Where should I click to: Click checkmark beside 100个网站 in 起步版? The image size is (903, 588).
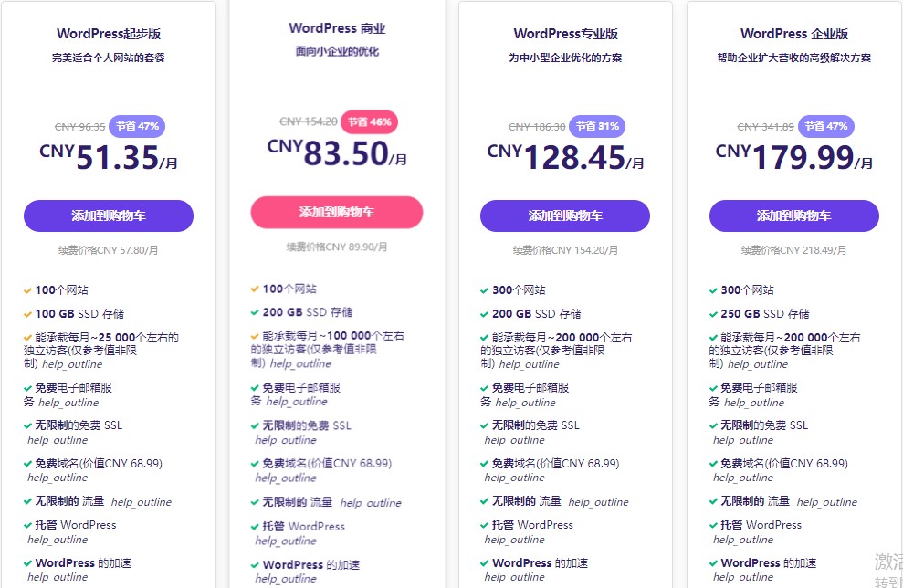click(28, 290)
